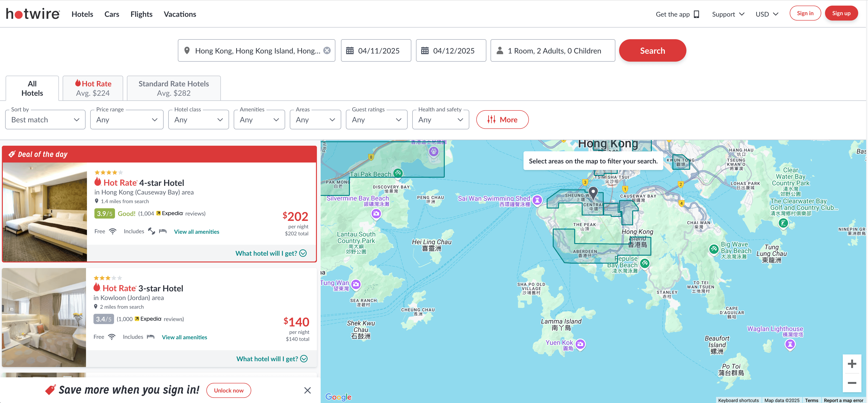Viewport: 868px width, 403px height.
Task: Clear the destination field with X icon
Action: click(x=327, y=50)
